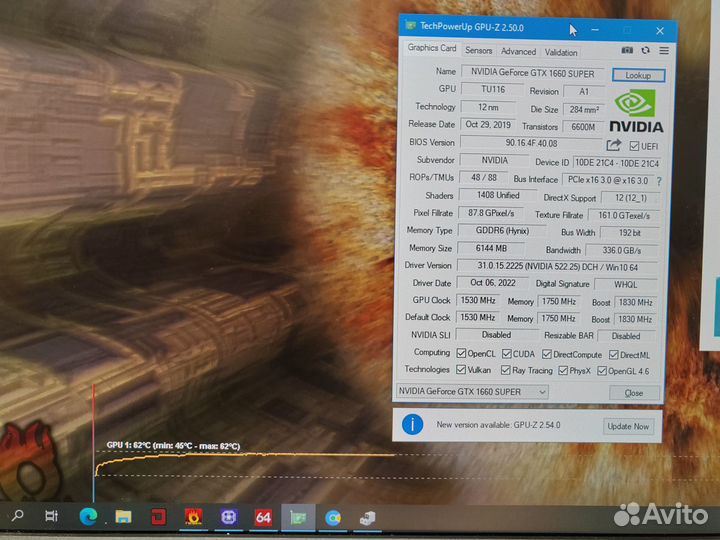Click the Bandwidth value 336.0 GB/s
The height and width of the screenshot is (540, 720).
pyautogui.click(x=622, y=250)
